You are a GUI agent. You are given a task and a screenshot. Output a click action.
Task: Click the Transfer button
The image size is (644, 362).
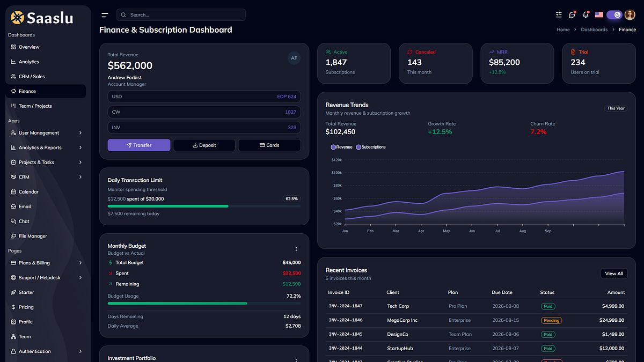139,145
